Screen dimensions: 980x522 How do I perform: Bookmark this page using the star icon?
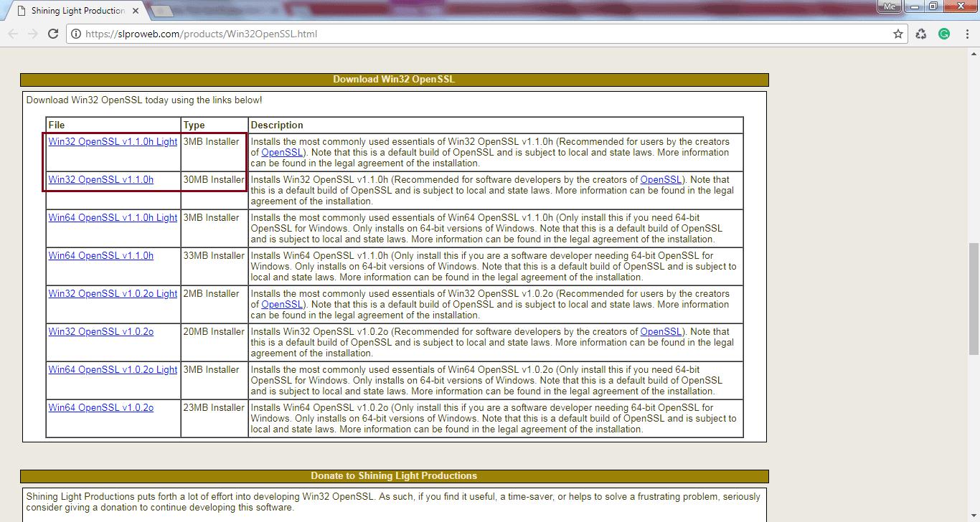[897, 33]
